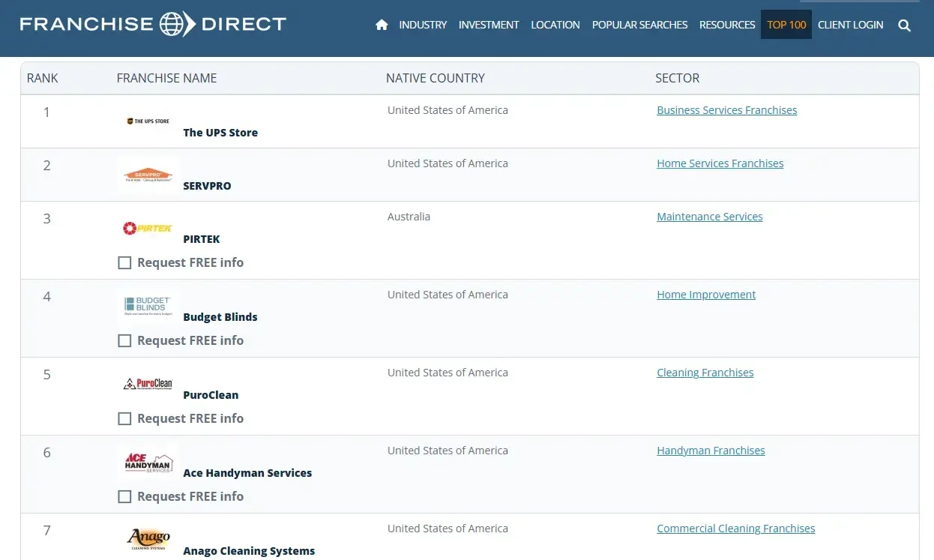Expand the LOCATION menu
The width and height of the screenshot is (934, 560).
tap(555, 25)
